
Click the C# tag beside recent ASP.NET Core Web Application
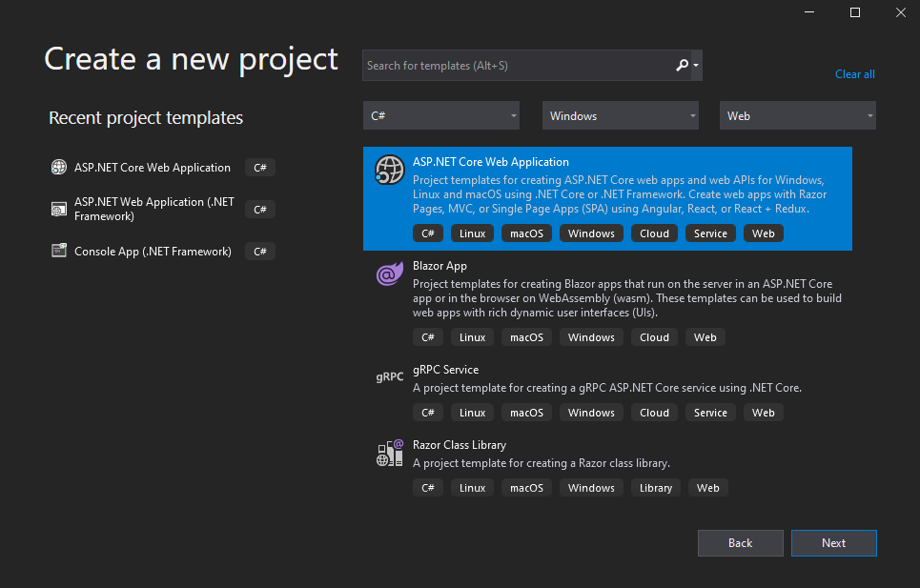(x=260, y=167)
